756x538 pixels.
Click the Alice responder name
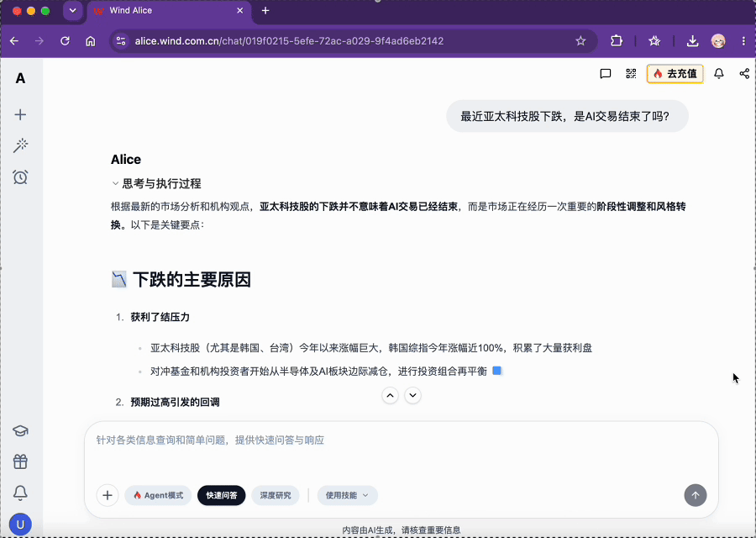(126, 159)
